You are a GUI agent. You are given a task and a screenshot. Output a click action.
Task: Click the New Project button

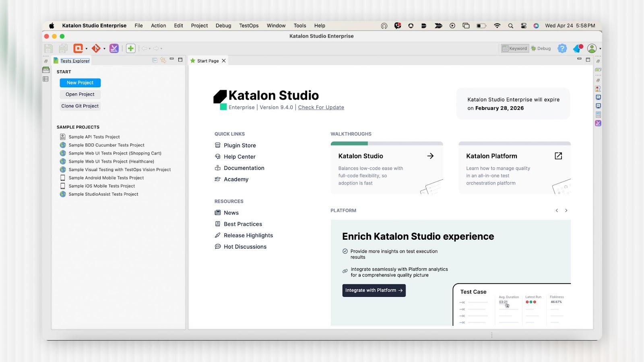(80, 83)
